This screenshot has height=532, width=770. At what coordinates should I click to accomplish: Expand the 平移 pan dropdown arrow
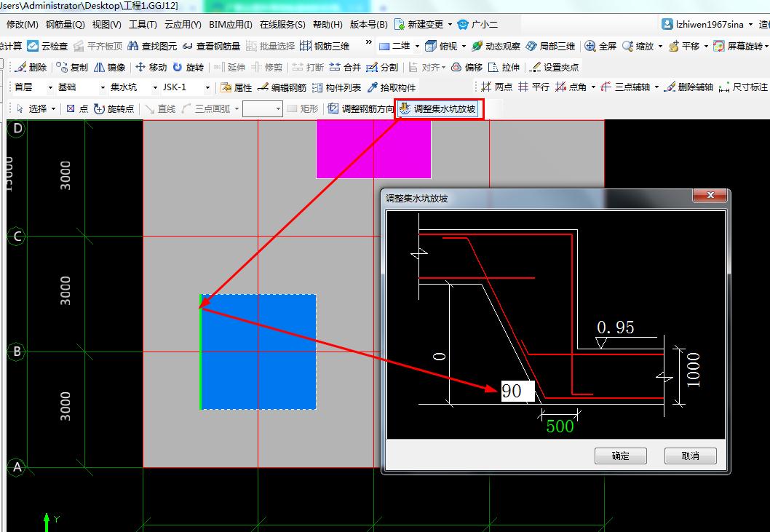706,46
